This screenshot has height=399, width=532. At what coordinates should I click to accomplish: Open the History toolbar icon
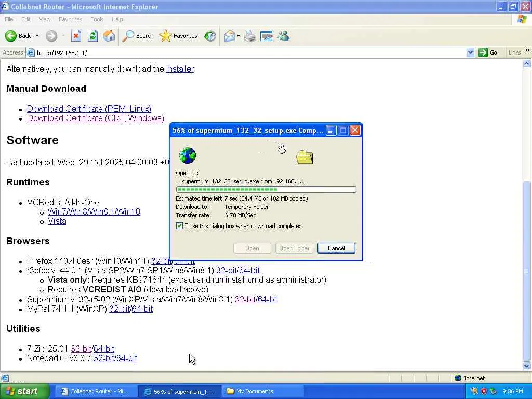pyautogui.click(x=210, y=36)
